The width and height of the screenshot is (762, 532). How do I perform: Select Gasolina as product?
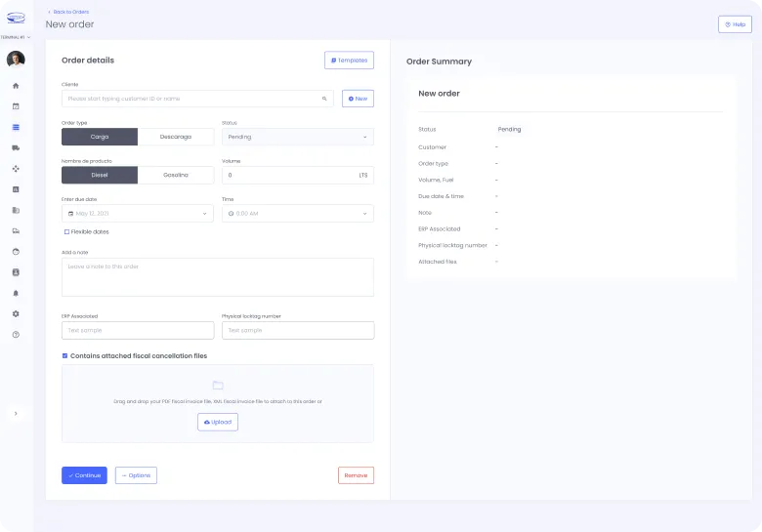pyautogui.click(x=176, y=175)
